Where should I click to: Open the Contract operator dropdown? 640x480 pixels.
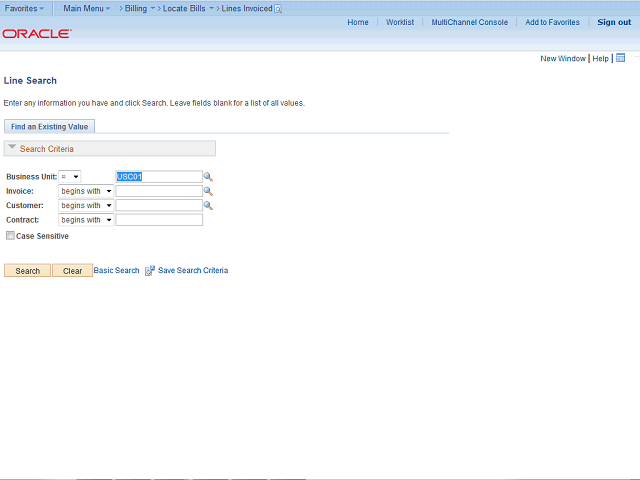(x=86, y=220)
